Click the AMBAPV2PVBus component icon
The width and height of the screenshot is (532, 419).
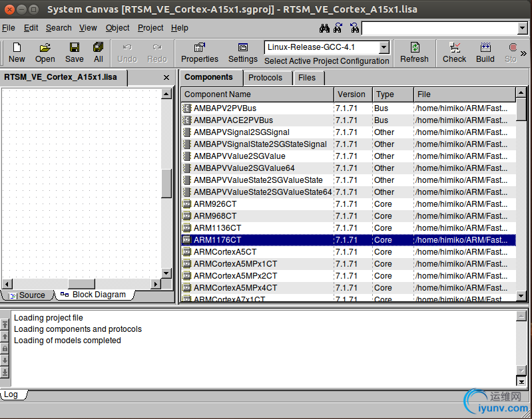[186, 108]
